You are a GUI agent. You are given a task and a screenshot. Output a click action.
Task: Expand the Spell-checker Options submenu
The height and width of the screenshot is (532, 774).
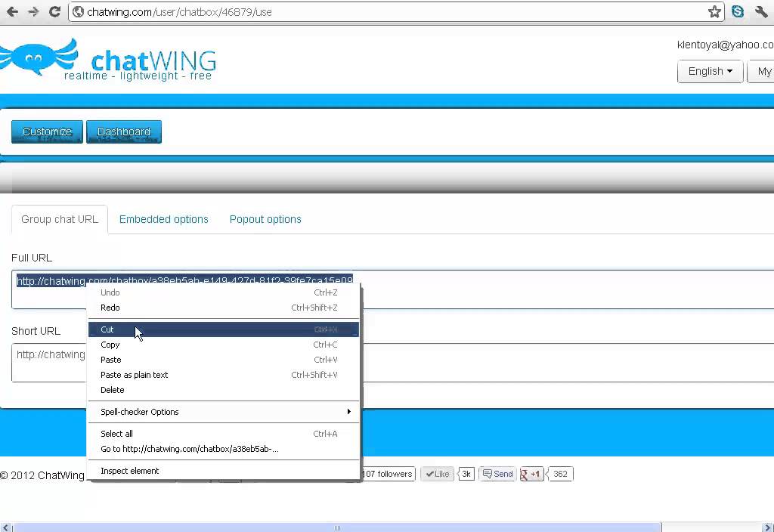pyautogui.click(x=224, y=412)
